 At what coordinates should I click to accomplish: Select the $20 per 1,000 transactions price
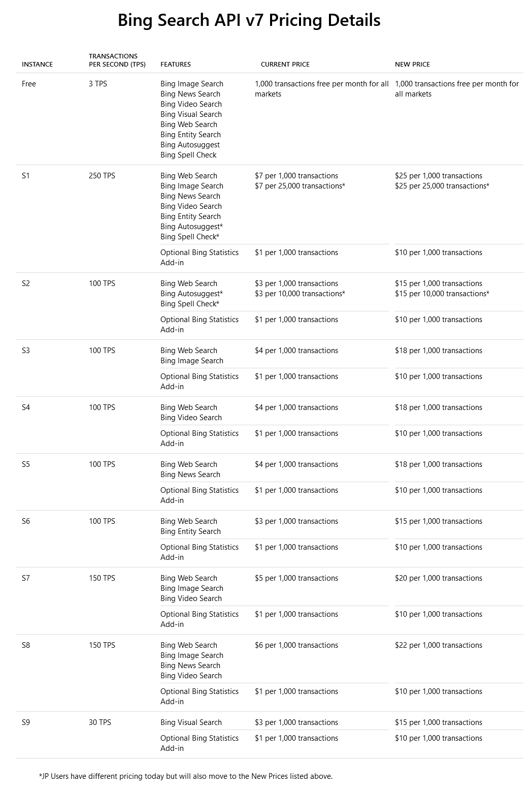tap(438, 578)
